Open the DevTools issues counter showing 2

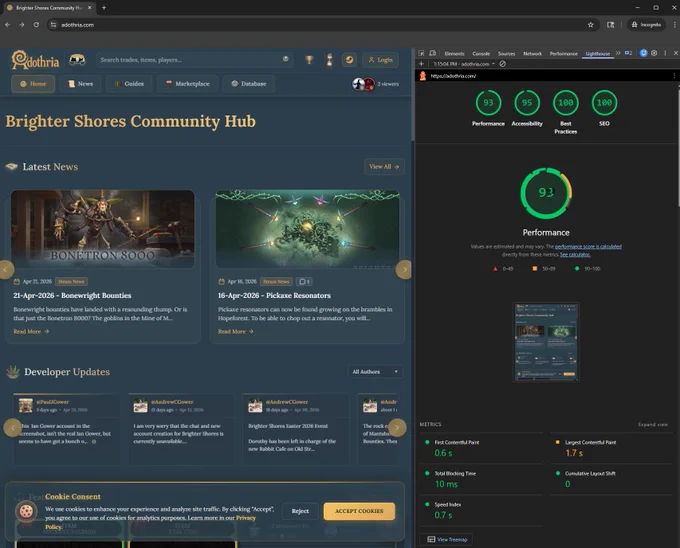(x=628, y=53)
